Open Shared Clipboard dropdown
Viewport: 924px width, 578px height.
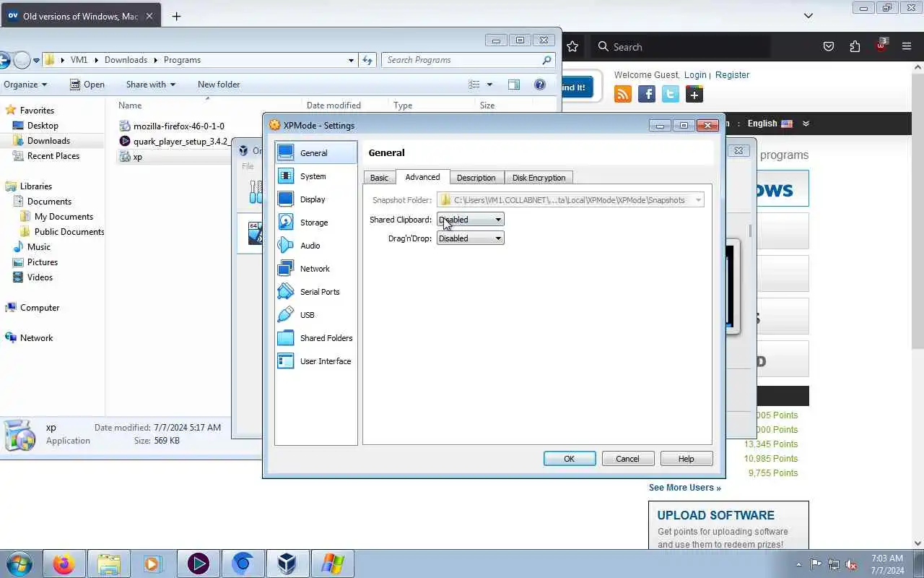pos(470,220)
